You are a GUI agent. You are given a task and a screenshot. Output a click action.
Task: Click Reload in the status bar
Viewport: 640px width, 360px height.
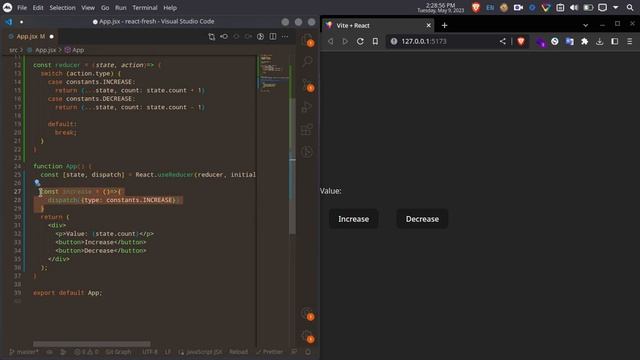pos(238,352)
